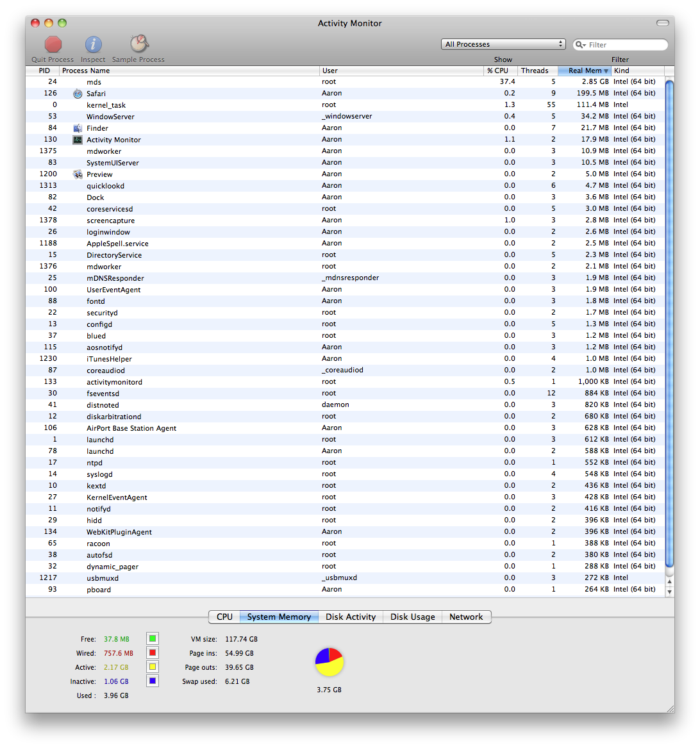Select the SystemUIServer process row
Image resolution: width=700 pixels, height=748 pixels.
345,163
